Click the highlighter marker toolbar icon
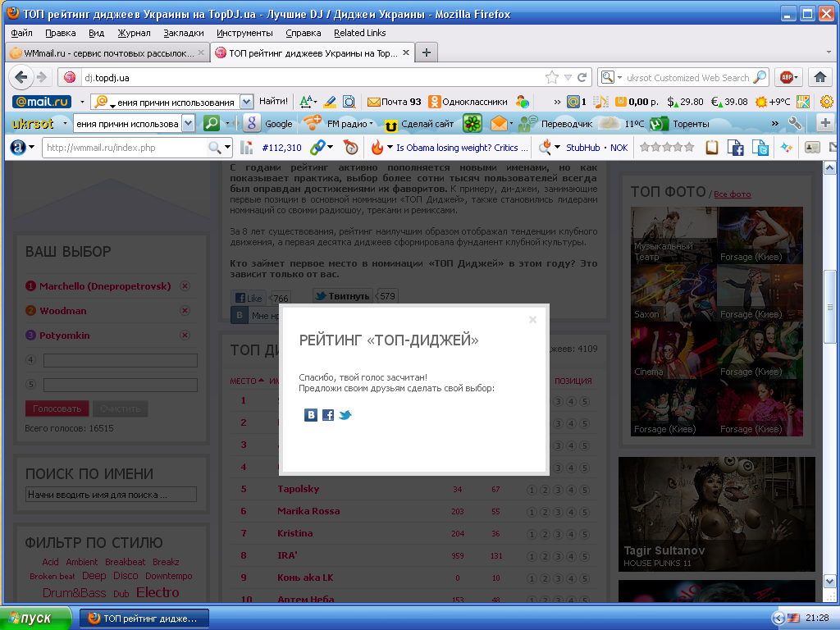The width and height of the screenshot is (840, 630). [330, 101]
